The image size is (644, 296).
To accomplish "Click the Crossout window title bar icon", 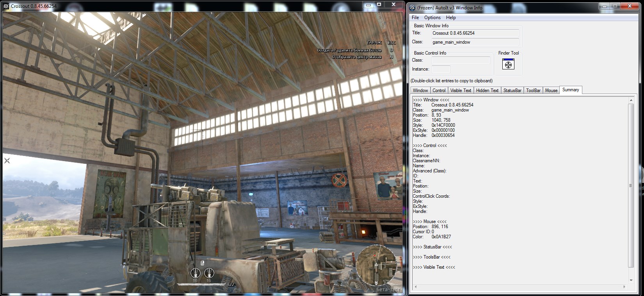I will (x=5, y=6).
